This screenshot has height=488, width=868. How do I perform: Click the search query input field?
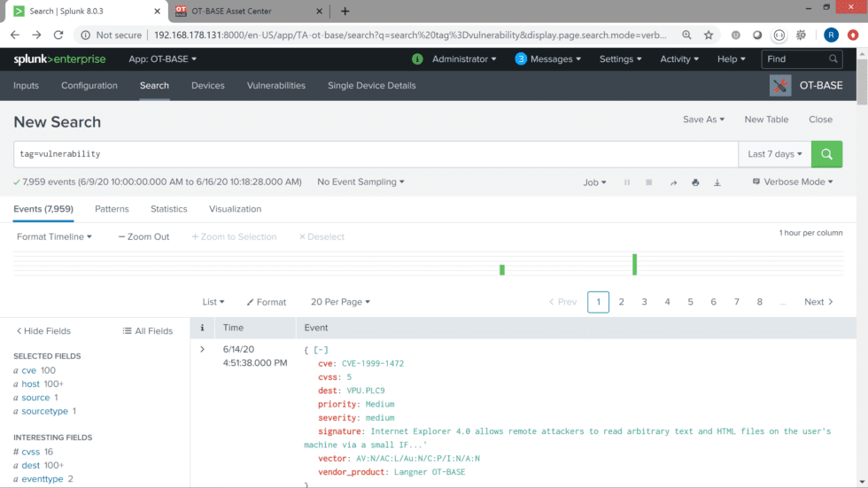[376, 154]
